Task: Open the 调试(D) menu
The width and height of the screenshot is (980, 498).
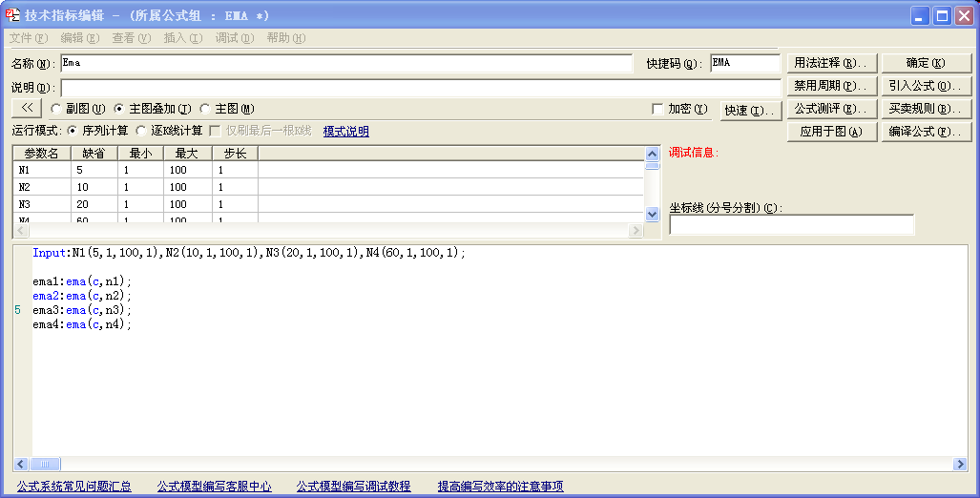Action: coord(235,38)
